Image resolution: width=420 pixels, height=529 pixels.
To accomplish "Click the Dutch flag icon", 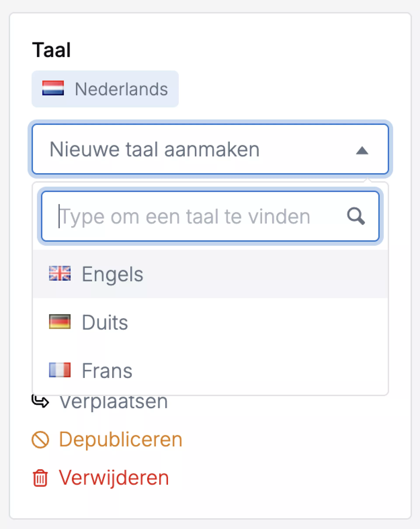I will pyautogui.click(x=53, y=88).
